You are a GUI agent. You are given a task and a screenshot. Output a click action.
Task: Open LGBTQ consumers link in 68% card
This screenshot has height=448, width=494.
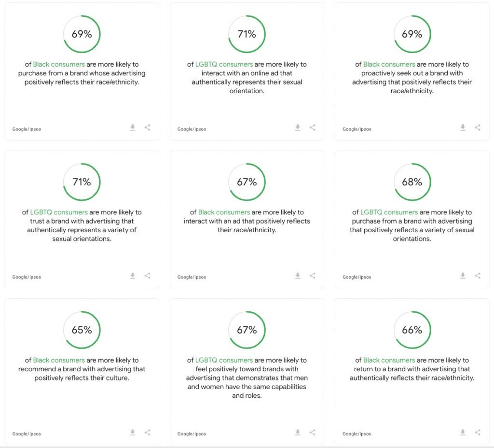[389, 212]
